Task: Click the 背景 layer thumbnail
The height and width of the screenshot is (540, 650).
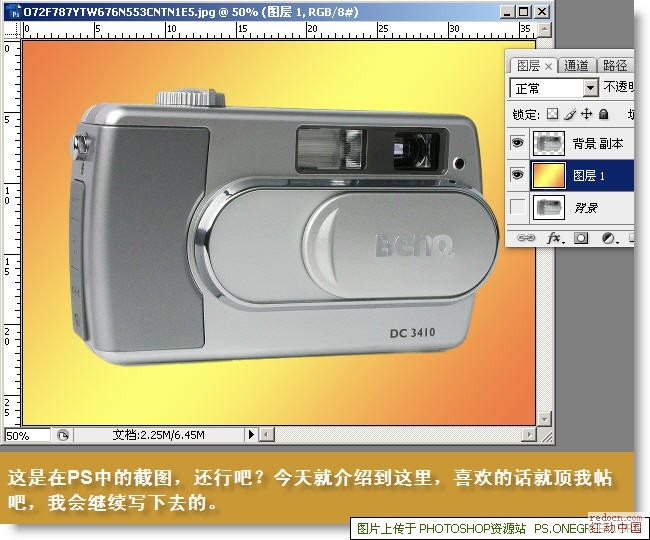Action: pos(548,207)
